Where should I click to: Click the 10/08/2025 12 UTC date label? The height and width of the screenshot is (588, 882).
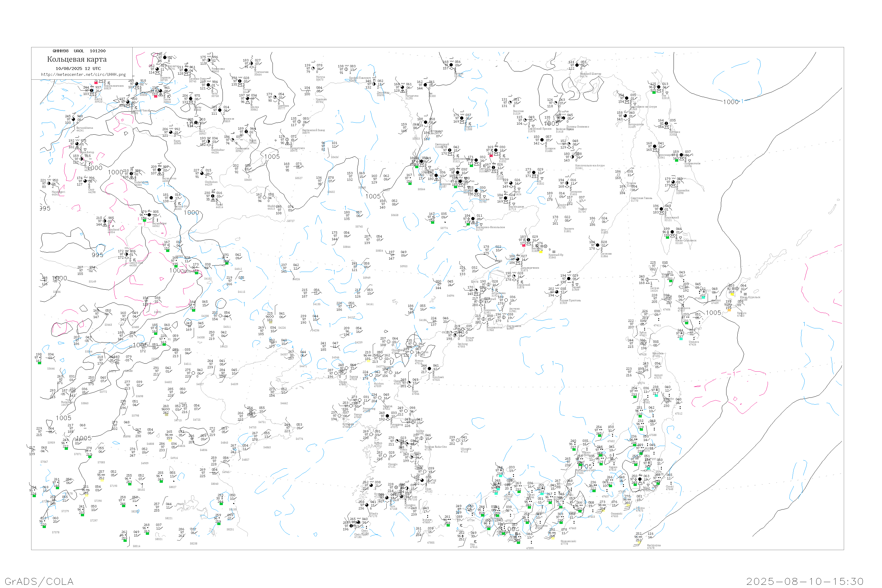pos(78,69)
